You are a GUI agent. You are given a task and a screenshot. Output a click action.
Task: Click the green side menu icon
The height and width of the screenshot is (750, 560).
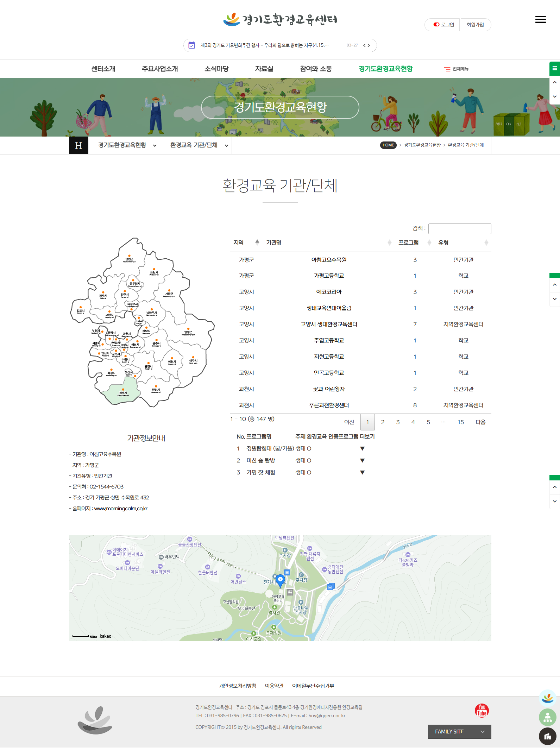click(554, 68)
